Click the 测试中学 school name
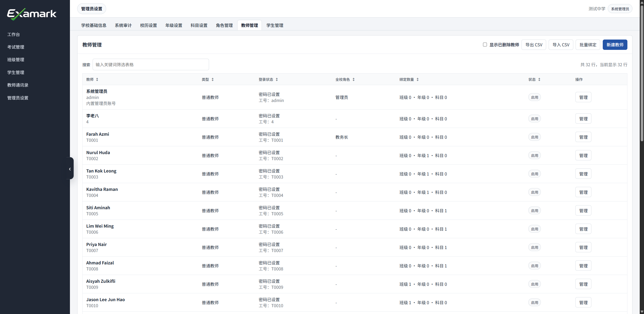The height and width of the screenshot is (314, 644). coord(597,9)
